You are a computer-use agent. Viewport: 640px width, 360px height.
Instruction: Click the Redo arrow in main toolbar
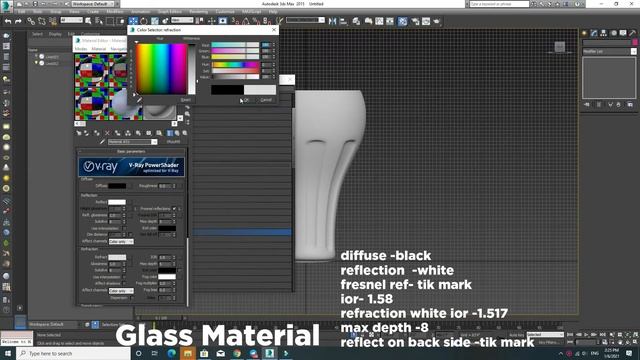pyautogui.click(x=18, y=21)
